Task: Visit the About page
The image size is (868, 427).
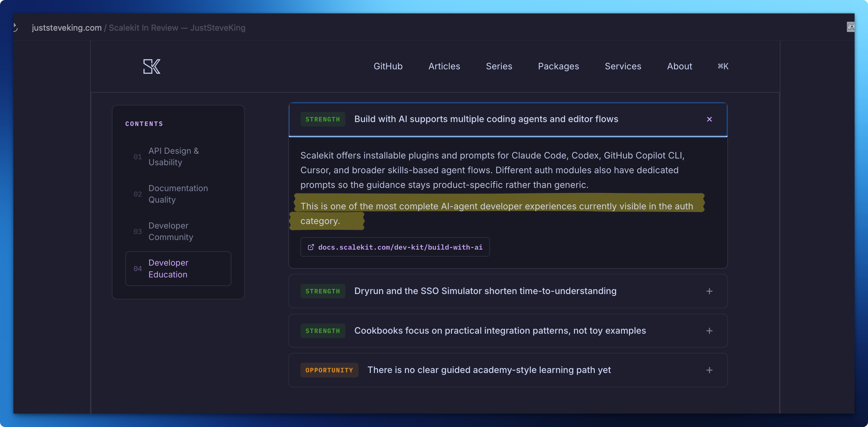Action: pyautogui.click(x=680, y=66)
